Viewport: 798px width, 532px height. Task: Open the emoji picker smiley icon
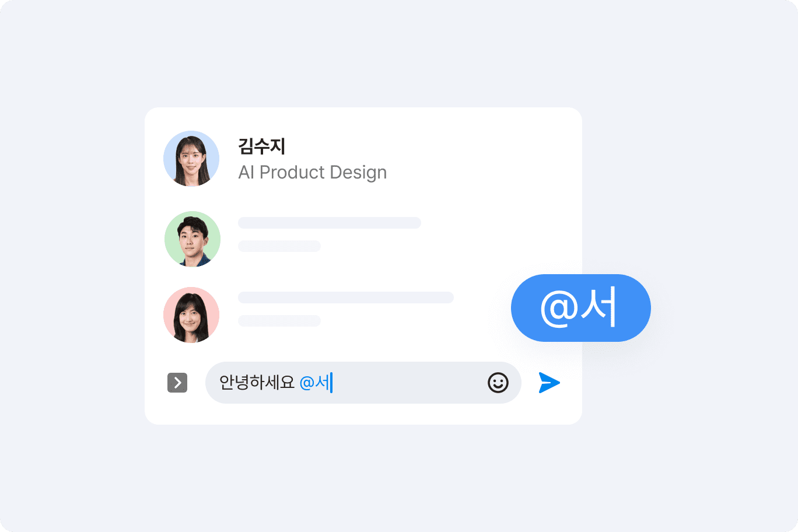pyautogui.click(x=498, y=383)
